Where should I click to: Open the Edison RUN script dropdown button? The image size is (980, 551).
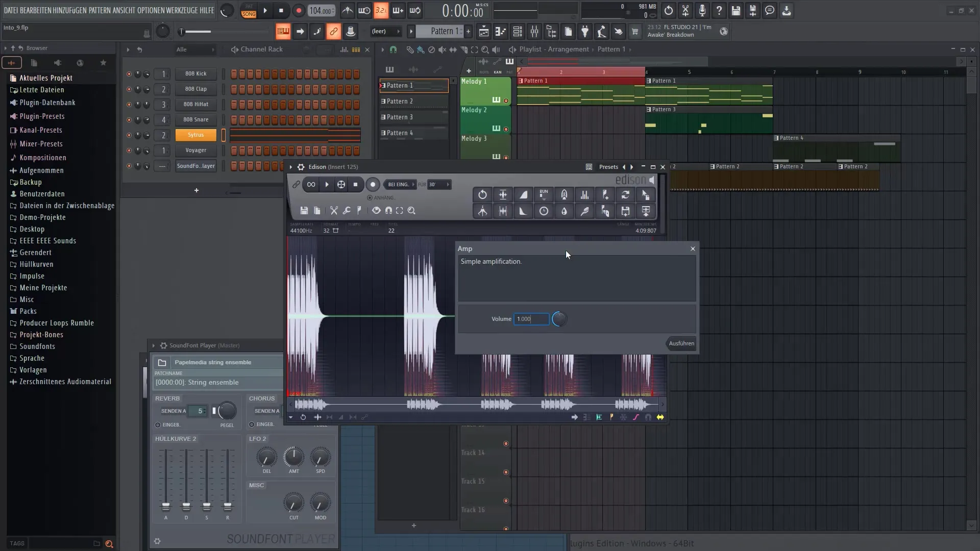click(x=544, y=194)
